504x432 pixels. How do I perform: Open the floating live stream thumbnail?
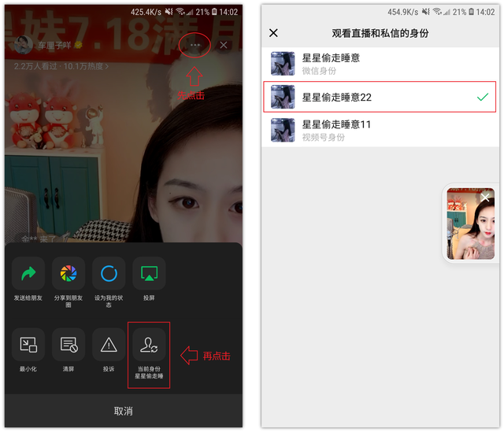tap(470, 223)
